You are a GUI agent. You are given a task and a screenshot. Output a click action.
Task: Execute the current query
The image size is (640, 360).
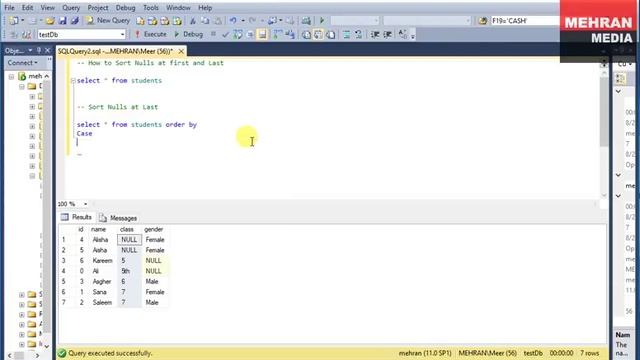[x=151, y=34]
